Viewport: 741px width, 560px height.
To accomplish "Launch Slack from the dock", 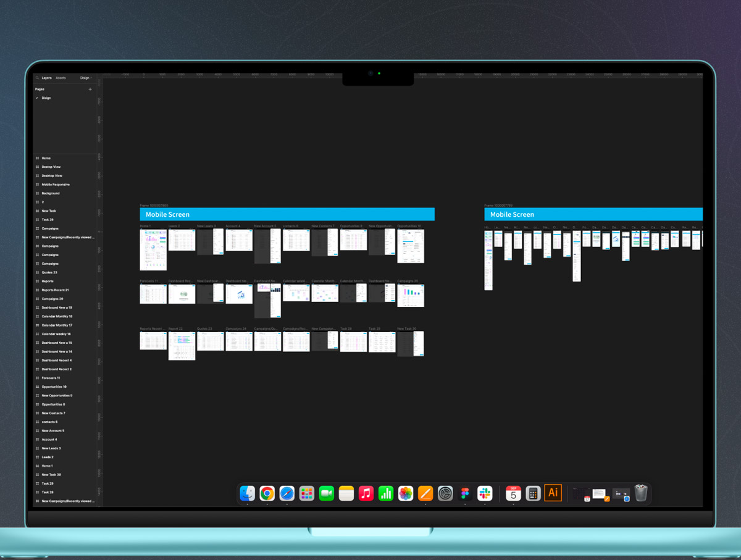I will (x=485, y=493).
